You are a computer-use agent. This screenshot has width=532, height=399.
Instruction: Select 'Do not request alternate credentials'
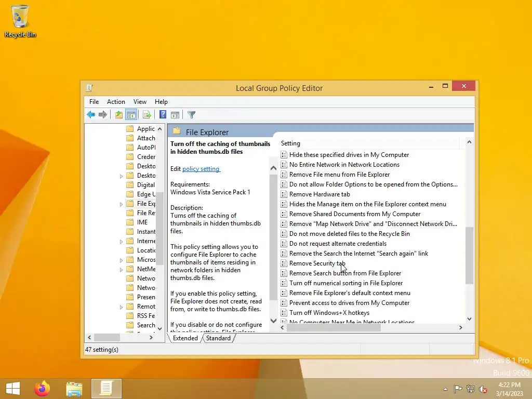pyautogui.click(x=338, y=244)
